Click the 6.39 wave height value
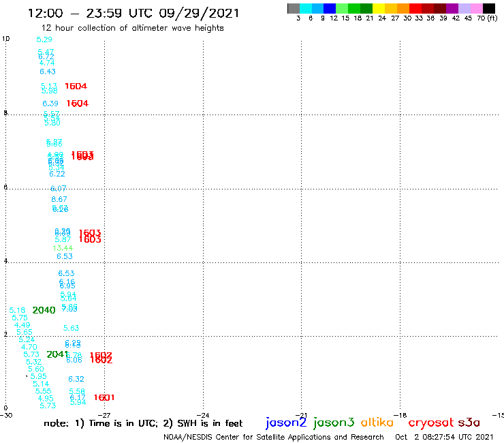 tap(50, 104)
